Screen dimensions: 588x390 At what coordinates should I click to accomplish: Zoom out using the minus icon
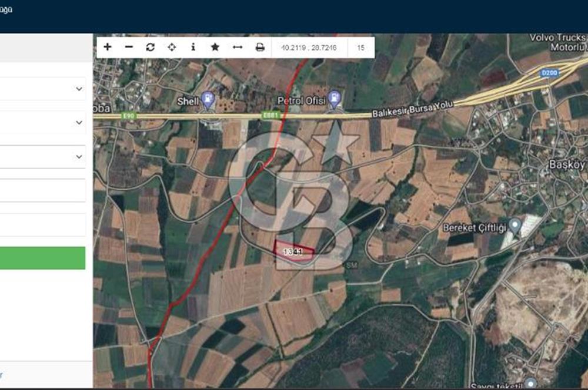(x=129, y=46)
